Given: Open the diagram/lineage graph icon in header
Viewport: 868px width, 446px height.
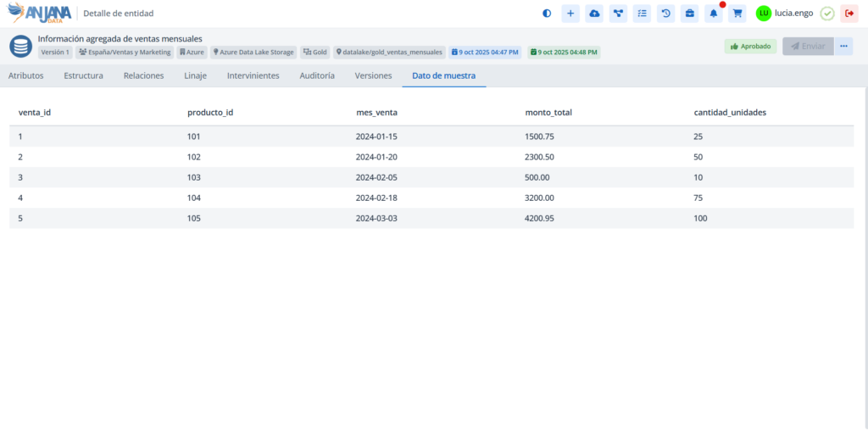Looking at the screenshot, I should (618, 14).
